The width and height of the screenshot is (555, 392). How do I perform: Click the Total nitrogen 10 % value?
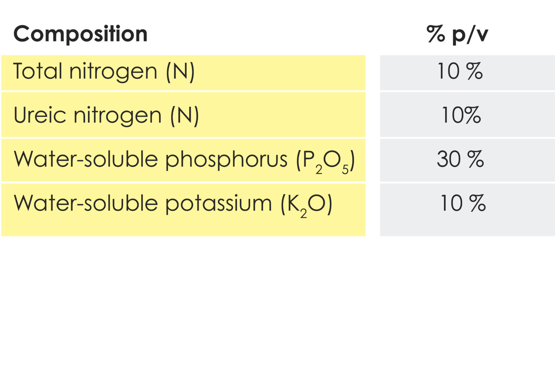tap(460, 71)
